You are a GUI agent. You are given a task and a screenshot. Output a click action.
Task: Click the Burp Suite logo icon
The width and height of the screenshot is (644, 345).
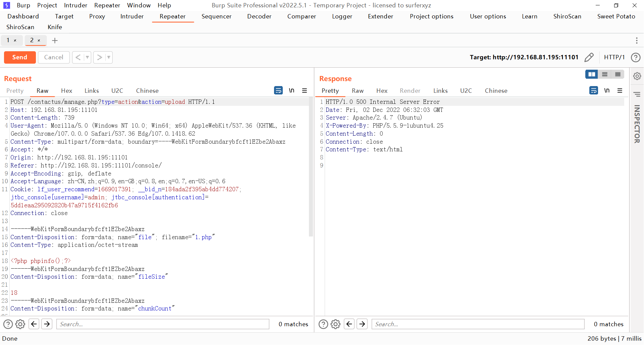[7, 5]
